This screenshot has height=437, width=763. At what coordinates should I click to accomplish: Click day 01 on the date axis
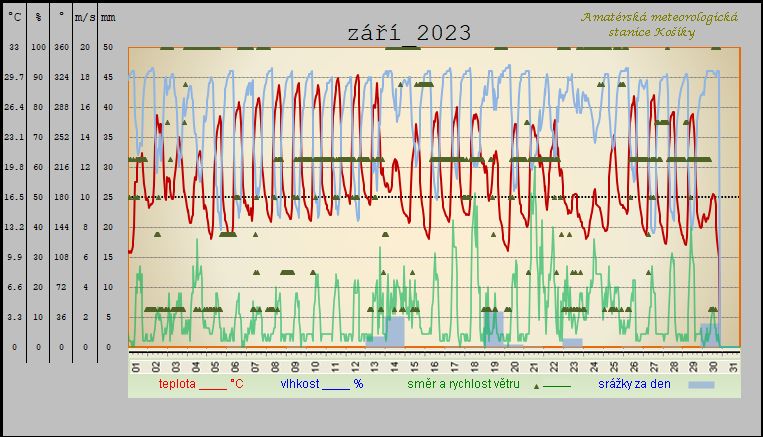coord(136,367)
